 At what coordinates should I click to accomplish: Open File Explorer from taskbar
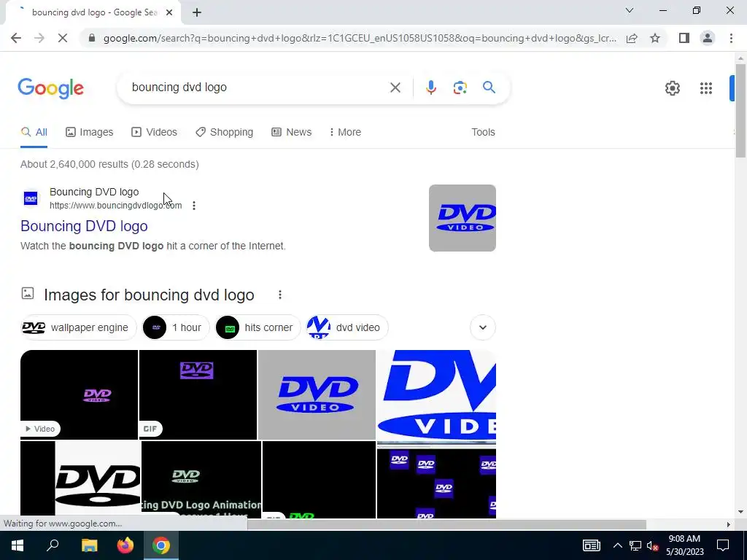coord(89,545)
